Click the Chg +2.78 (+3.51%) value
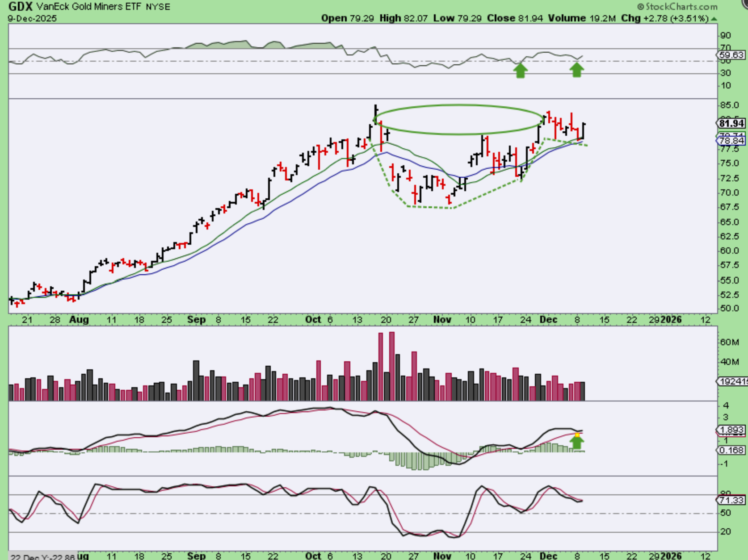The width and height of the screenshot is (748, 560). point(665,18)
